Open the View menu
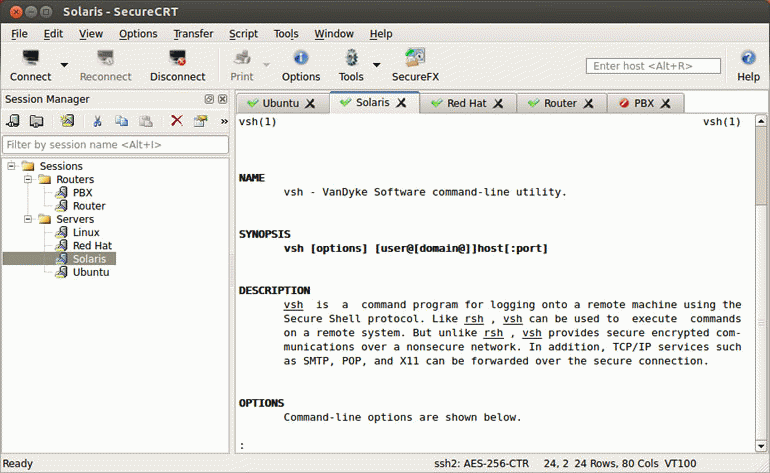Image resolution: width=770 pixels, height=473 pixels. point(91,34)
